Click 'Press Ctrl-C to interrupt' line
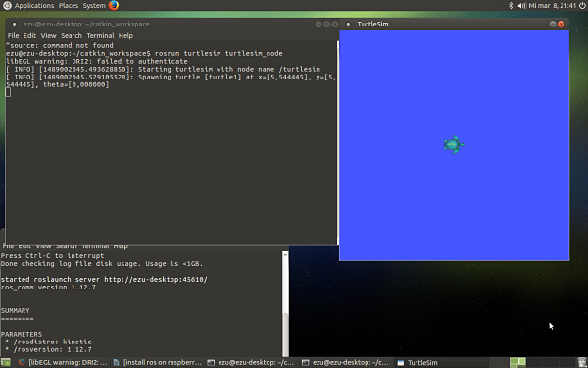This screenshot has width=588, height=368. [53, 256]
